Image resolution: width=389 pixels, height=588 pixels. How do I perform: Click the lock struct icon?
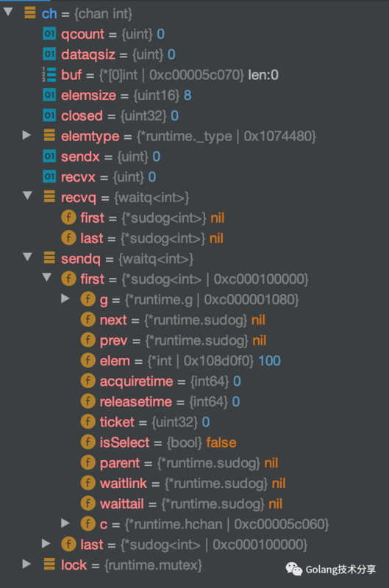(49, 564)
